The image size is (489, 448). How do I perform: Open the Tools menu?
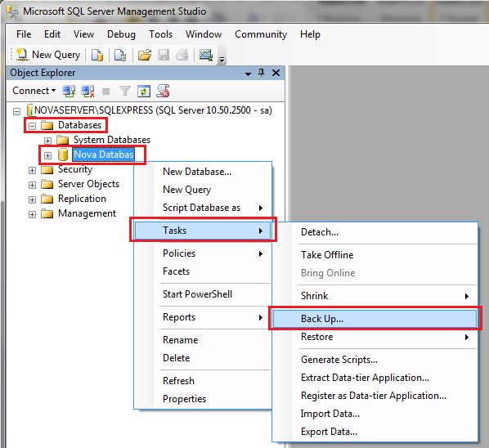pyautogui.click(x=160, y=34)
